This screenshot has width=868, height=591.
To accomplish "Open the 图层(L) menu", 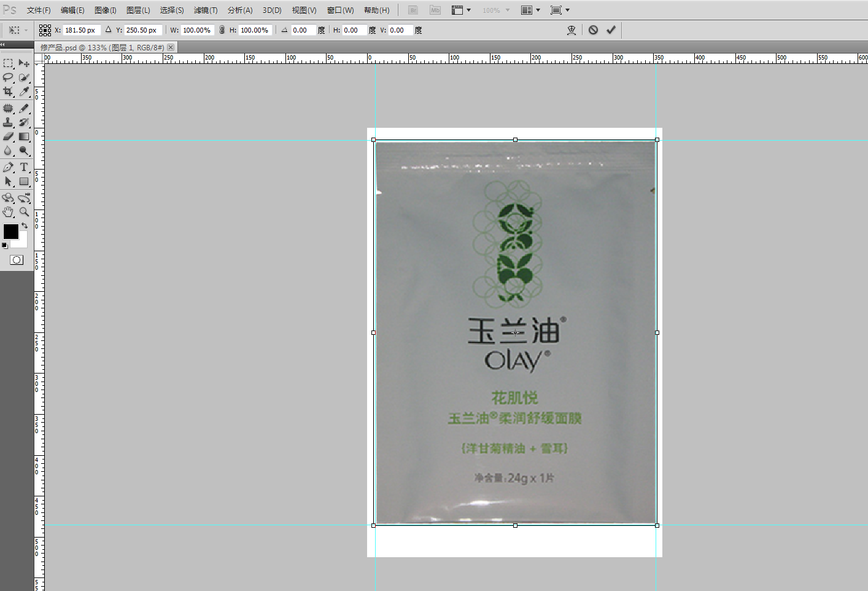I will tap(138, 10).
